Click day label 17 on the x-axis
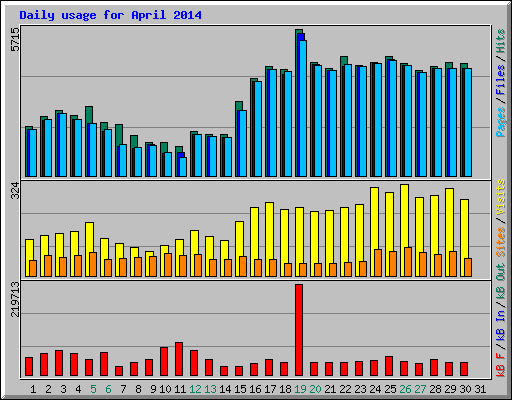The height and width of the screenshot is (400, 512). 270,389
